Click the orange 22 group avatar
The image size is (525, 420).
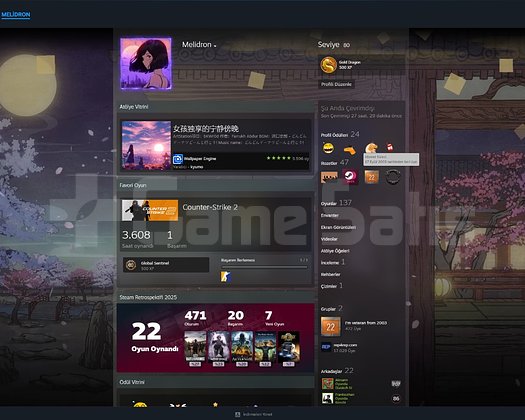[x=330, y=327]
